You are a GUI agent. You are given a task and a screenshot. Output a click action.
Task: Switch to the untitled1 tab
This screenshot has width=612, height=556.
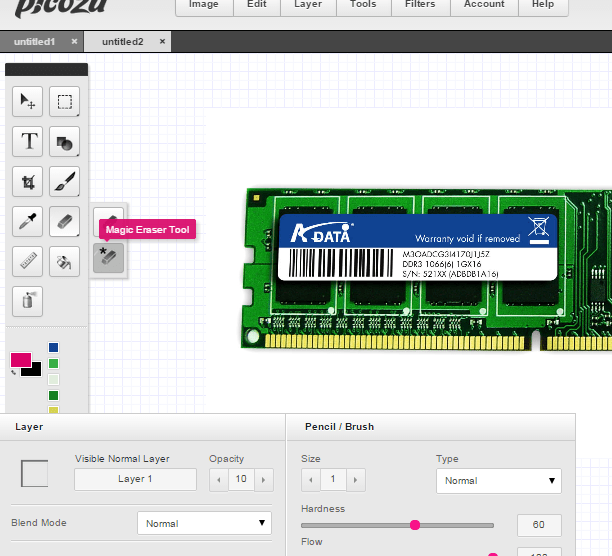coord(34,42)
